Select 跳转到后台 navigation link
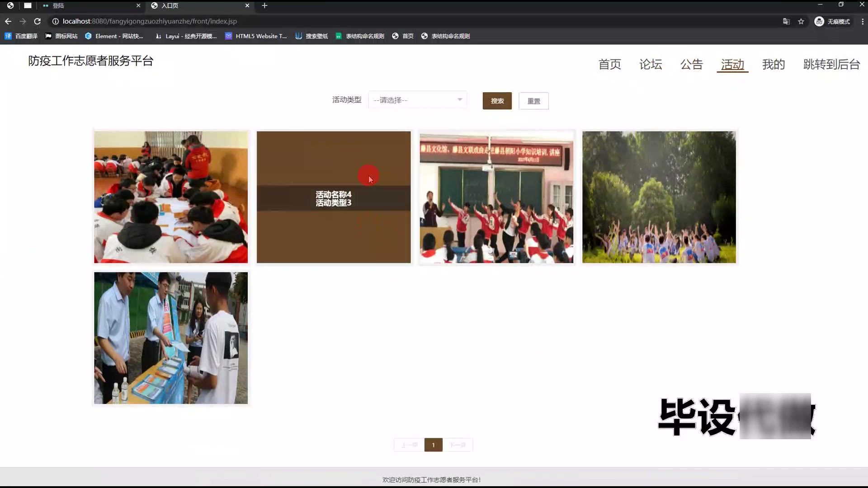The height and width of the screenshot is (488, 868). [831, 65]
